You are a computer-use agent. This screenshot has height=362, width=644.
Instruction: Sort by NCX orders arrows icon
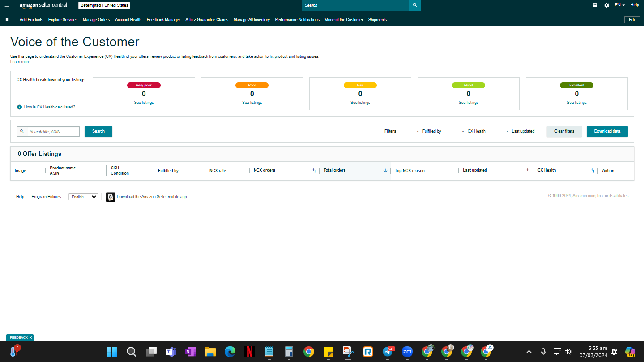314,171
